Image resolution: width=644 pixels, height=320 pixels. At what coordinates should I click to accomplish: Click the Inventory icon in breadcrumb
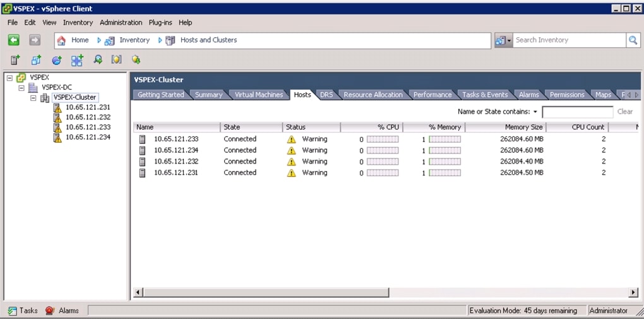pyautogui.click(x=109, y=40)
